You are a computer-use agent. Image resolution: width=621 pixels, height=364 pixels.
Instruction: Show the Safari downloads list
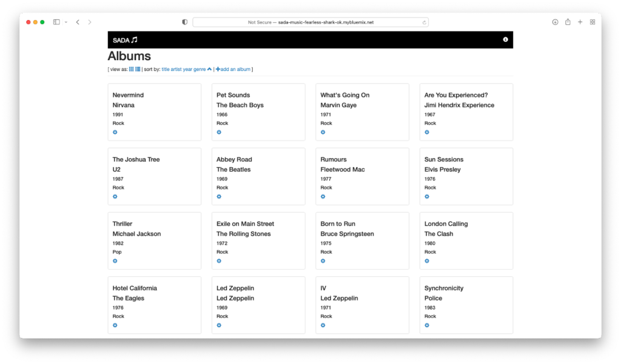click(556, 22)
